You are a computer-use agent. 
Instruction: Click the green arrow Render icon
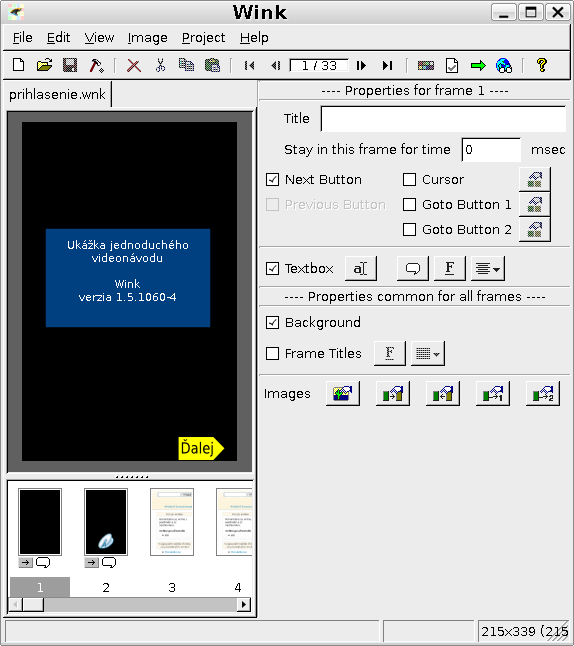478,66
